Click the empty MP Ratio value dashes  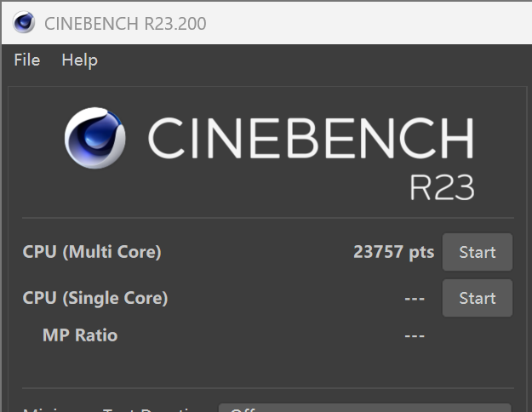coord(414,336)
